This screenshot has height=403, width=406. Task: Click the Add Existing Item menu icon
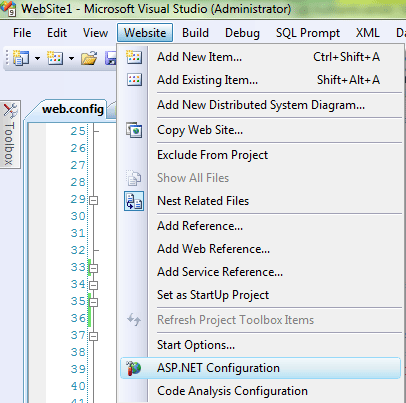click(x=134, y=80)
